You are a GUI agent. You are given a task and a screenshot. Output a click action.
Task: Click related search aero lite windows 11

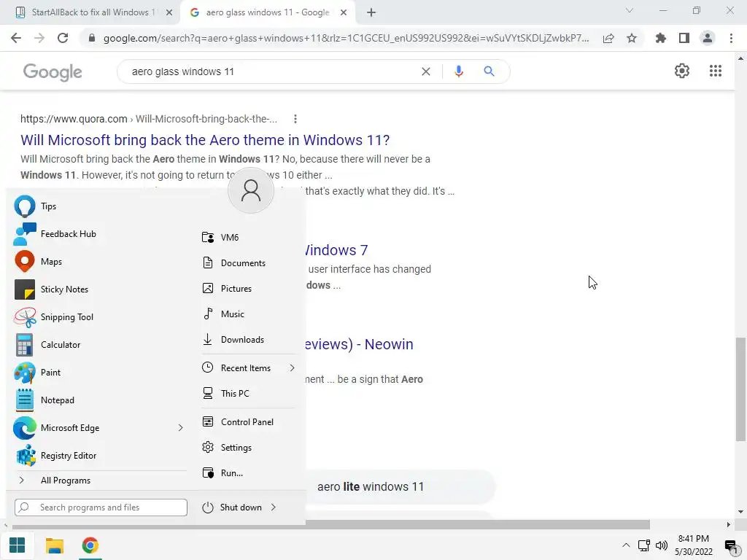(x=371, y=486)
